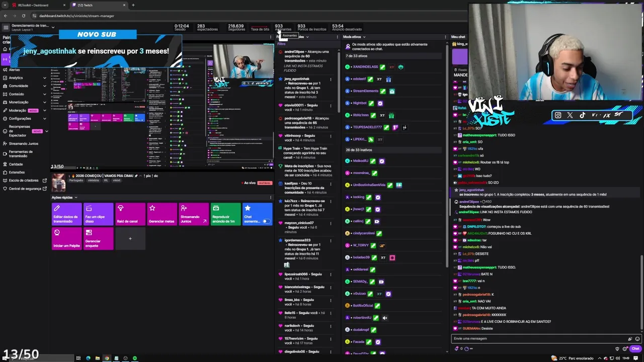Open options for vitinhoovp follow entry
This screenshot has width=644, height=362.
[331, 136]
